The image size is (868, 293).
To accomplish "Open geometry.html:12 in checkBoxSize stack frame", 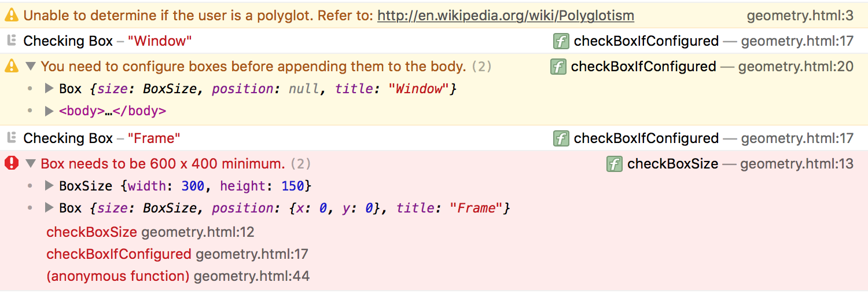I will pos(198,232).
